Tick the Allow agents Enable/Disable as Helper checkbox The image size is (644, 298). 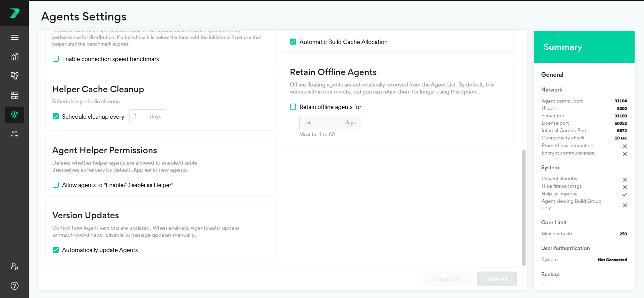(x=56, y=185)
